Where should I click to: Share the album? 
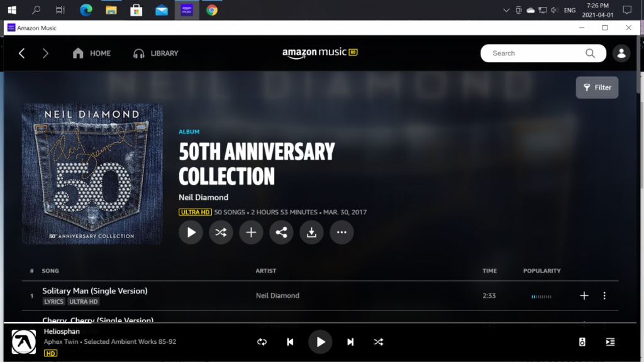pos(281,233)
